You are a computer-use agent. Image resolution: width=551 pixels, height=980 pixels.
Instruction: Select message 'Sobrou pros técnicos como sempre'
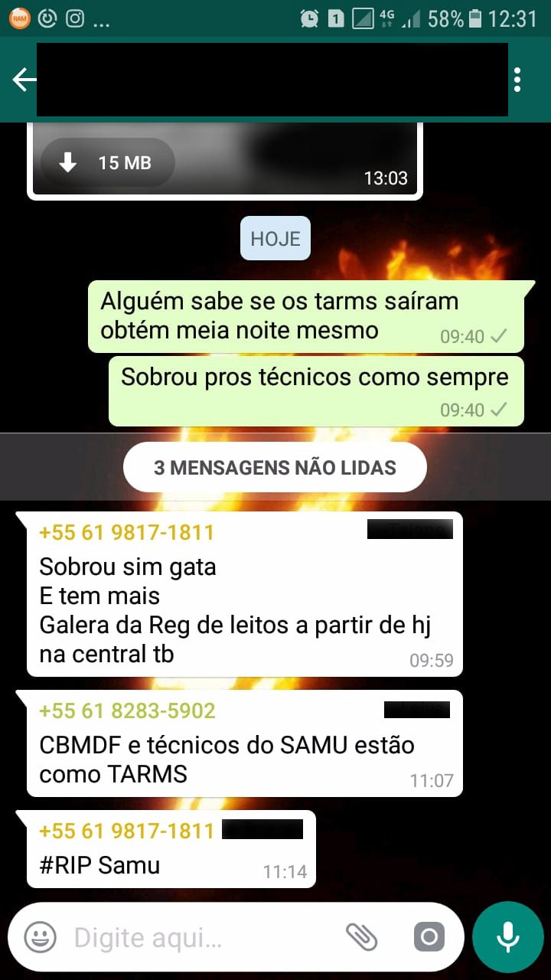click(x=316, y=390)
